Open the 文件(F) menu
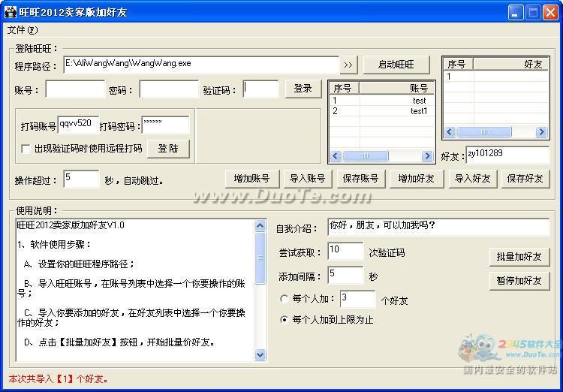The height and width of the screenshot is (392, 563). (23, 30)
